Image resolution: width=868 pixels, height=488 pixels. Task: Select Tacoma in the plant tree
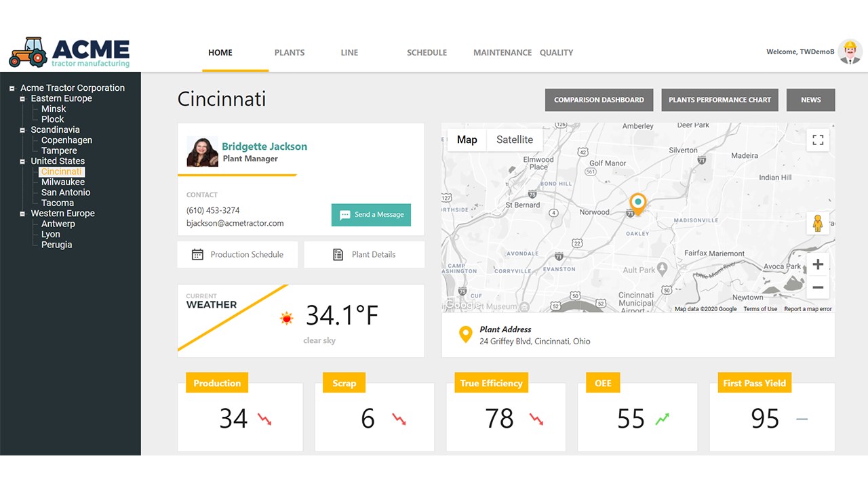(58, 203)
